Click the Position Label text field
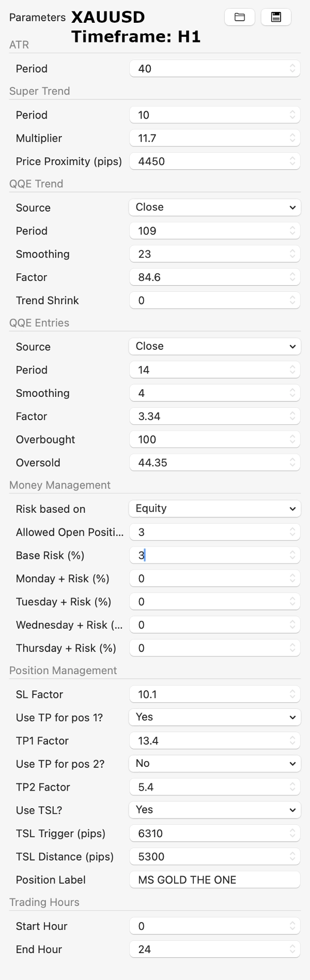 pos(214,880)
